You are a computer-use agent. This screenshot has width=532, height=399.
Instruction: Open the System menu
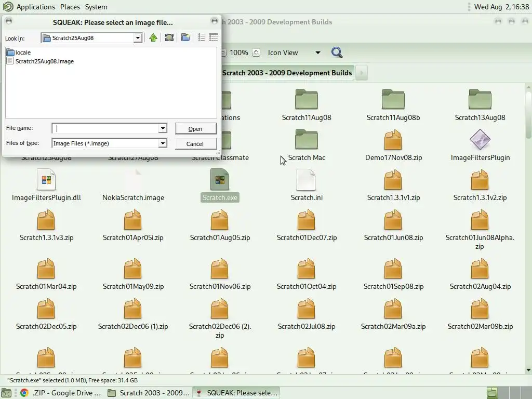tap(96, 7)
